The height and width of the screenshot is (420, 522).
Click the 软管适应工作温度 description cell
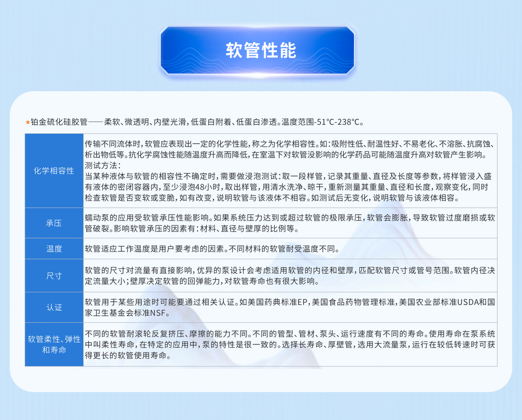click(x=212, y=249)
